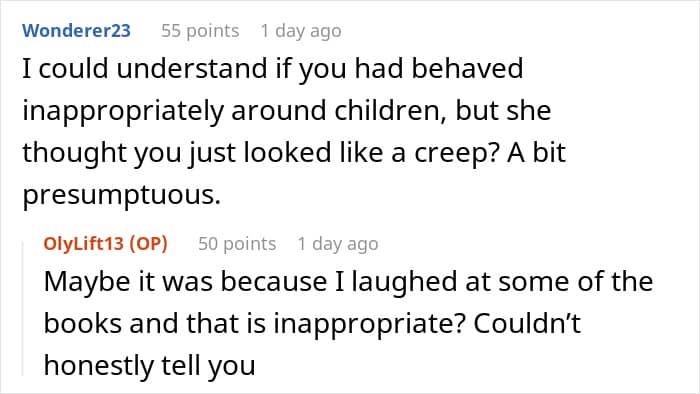The image size is (700, 394).
Task: Click the (OP) tag beside OlyLift13
Action: pos(148,244)
